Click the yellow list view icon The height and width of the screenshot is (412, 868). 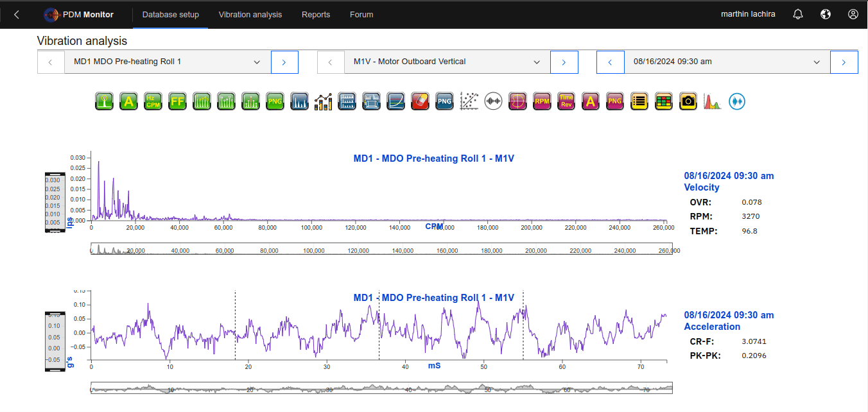[639, 101]
